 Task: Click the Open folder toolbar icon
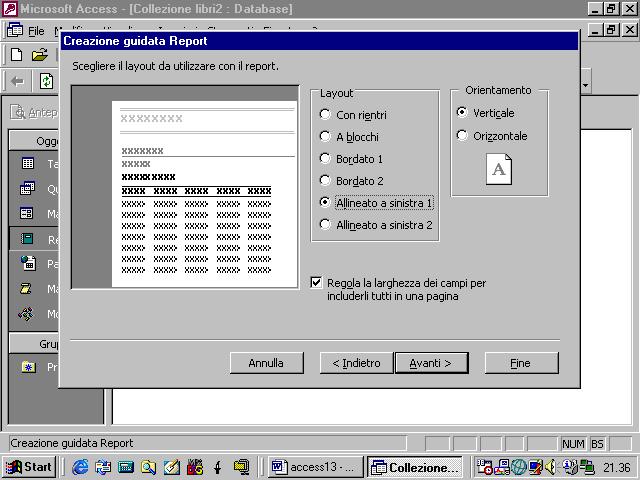(40, 55)
